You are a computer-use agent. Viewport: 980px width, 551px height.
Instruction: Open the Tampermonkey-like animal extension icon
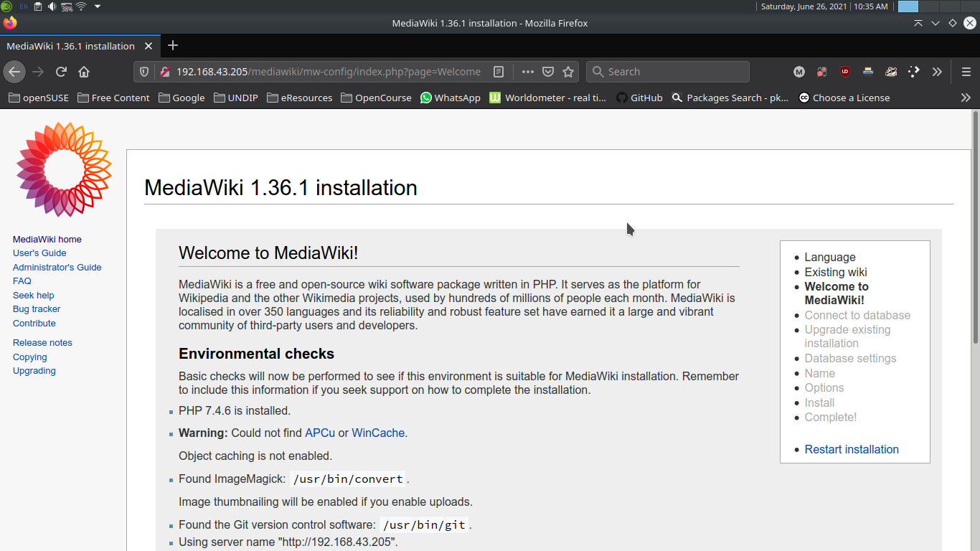tap(891, 72)
